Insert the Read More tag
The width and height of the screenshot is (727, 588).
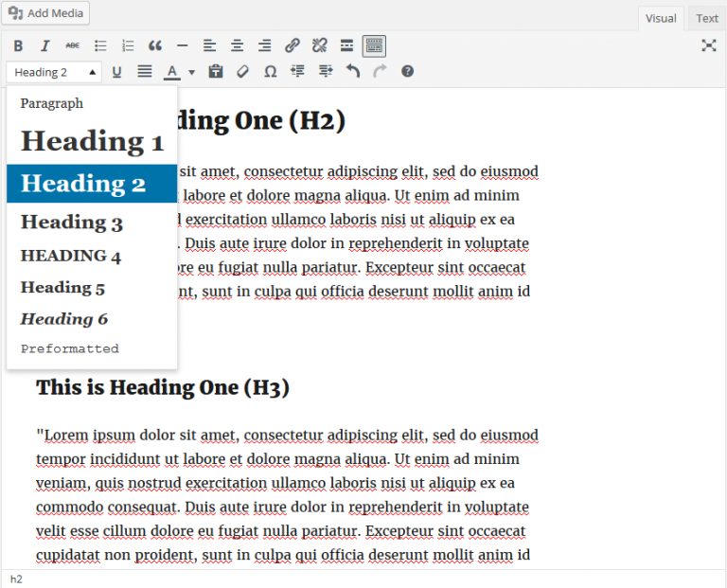(x=346, y=45)
